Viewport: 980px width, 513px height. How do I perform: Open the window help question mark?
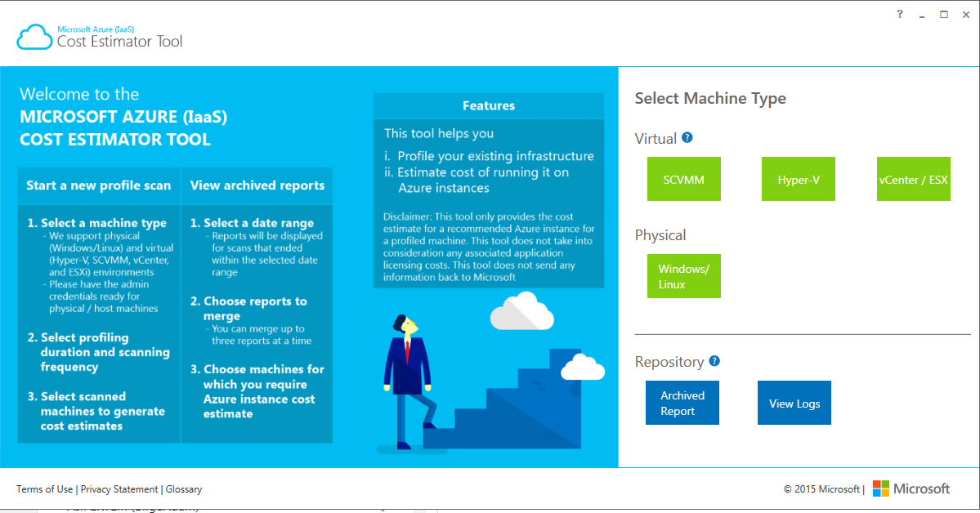899,14
